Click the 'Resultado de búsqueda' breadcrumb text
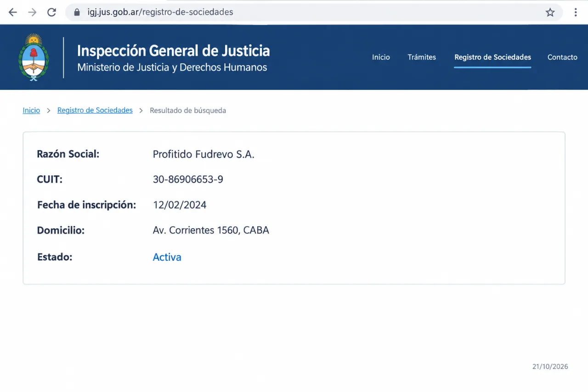Viewport: 588px width, 392px height. click(188, 111)
